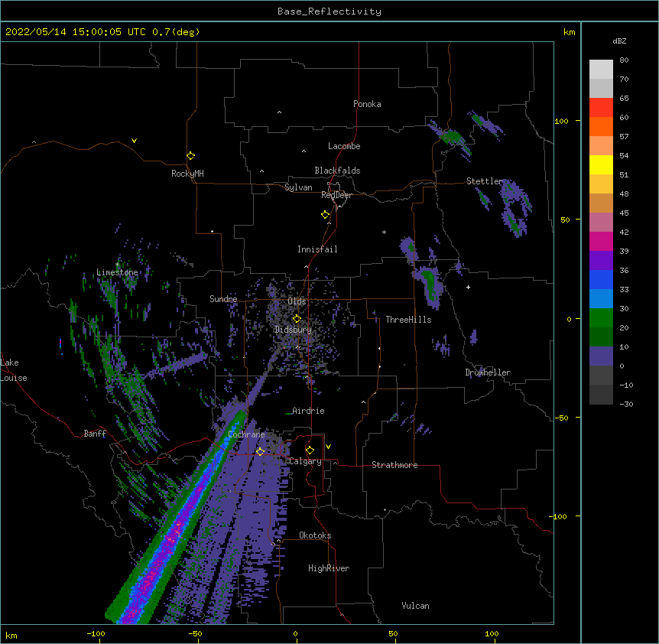
Task: Click the Didsbury label
Action: coord(294,330)
